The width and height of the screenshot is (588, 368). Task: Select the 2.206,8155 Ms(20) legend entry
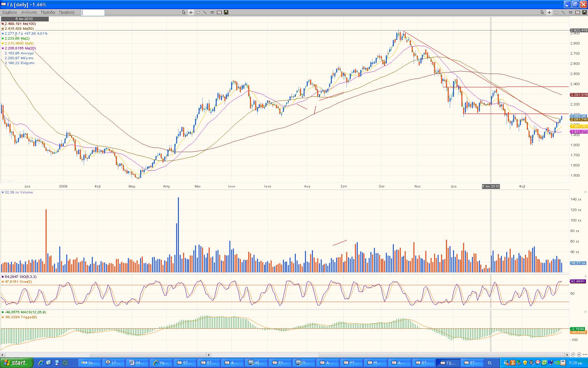click(20, 48)
